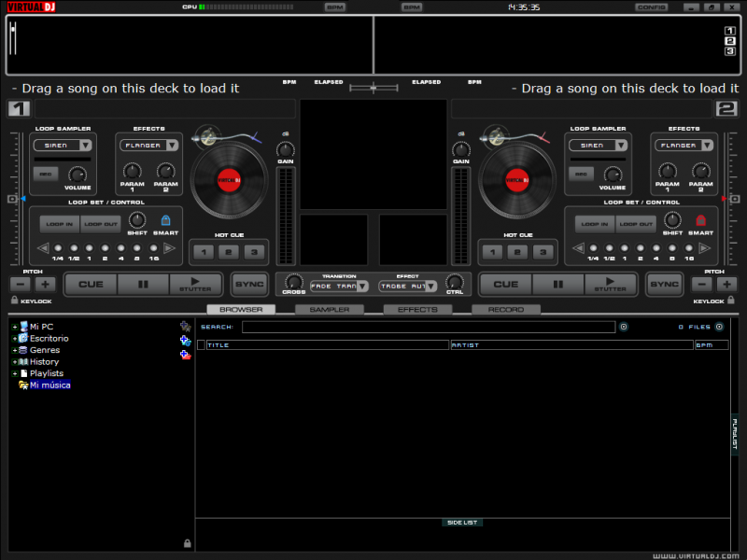747x560 pixels.
Task: Lower pitch with deck 1 minus button
Action: 20,285
